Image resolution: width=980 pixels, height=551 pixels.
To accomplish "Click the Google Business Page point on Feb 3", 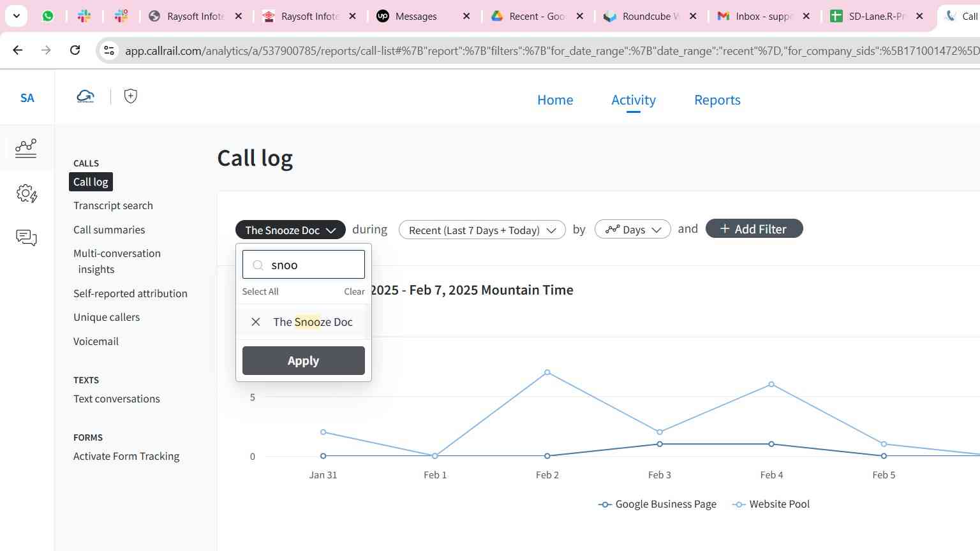I will pos(660,444).
